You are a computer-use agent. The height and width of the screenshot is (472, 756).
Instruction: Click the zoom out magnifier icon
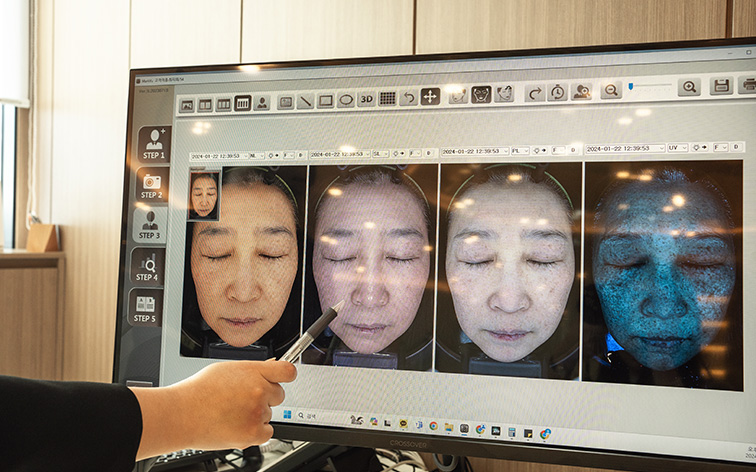point(610,90)
